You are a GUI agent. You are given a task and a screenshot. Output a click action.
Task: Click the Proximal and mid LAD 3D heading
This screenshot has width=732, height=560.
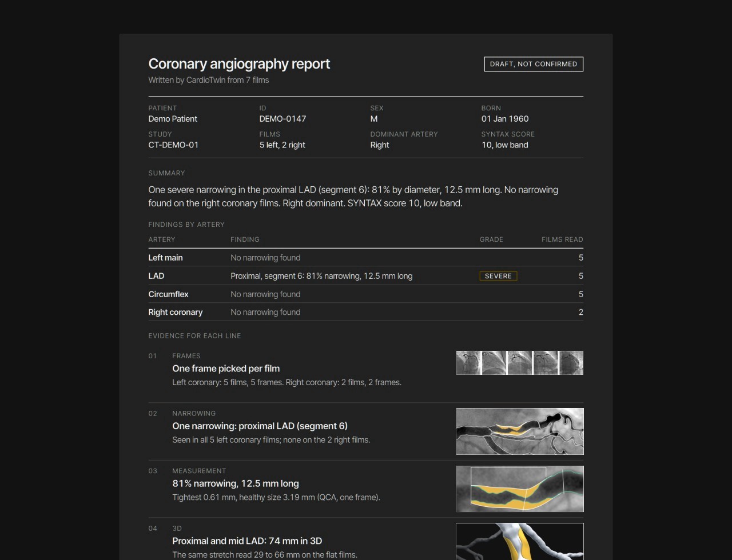(x=247, y=541)
